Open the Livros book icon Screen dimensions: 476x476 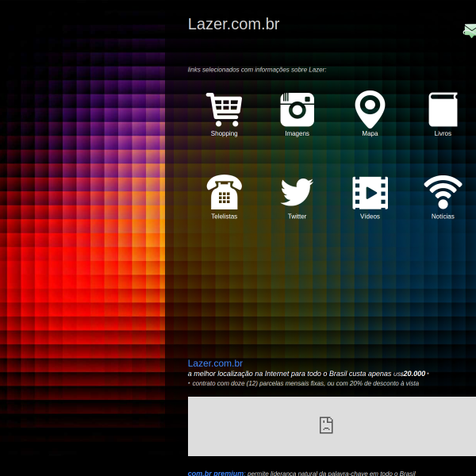pos(443,109)
